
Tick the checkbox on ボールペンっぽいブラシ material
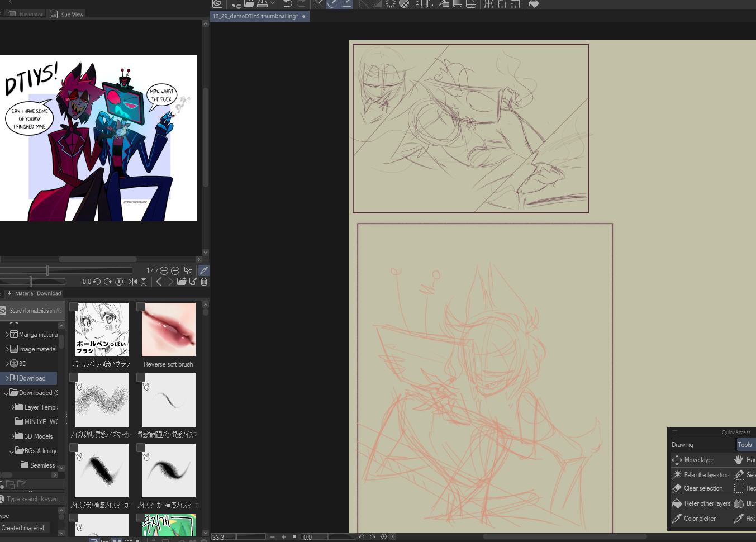(74, 307)
